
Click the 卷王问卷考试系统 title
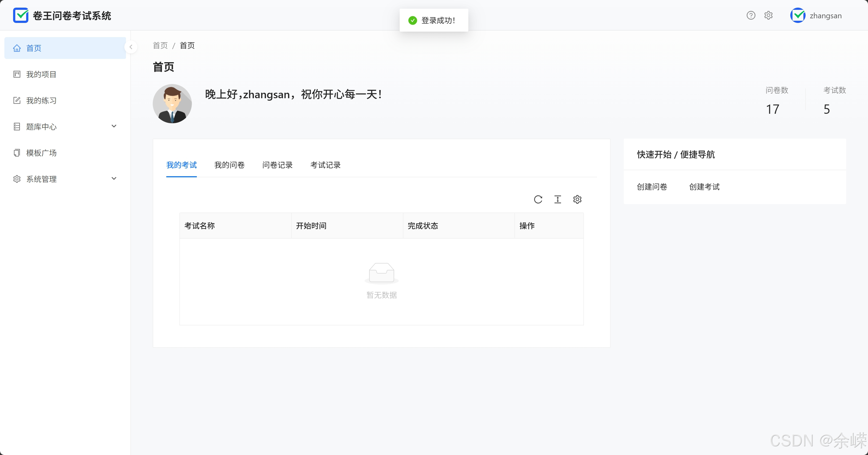[x=72, y=16]
